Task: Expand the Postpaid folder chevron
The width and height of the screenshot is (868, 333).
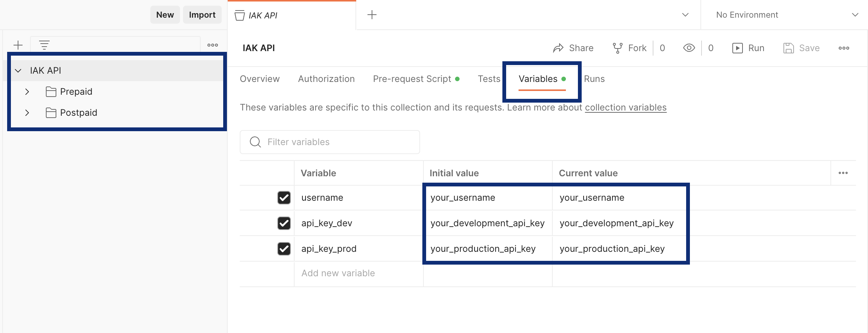Action: click(x=27, y=113)
